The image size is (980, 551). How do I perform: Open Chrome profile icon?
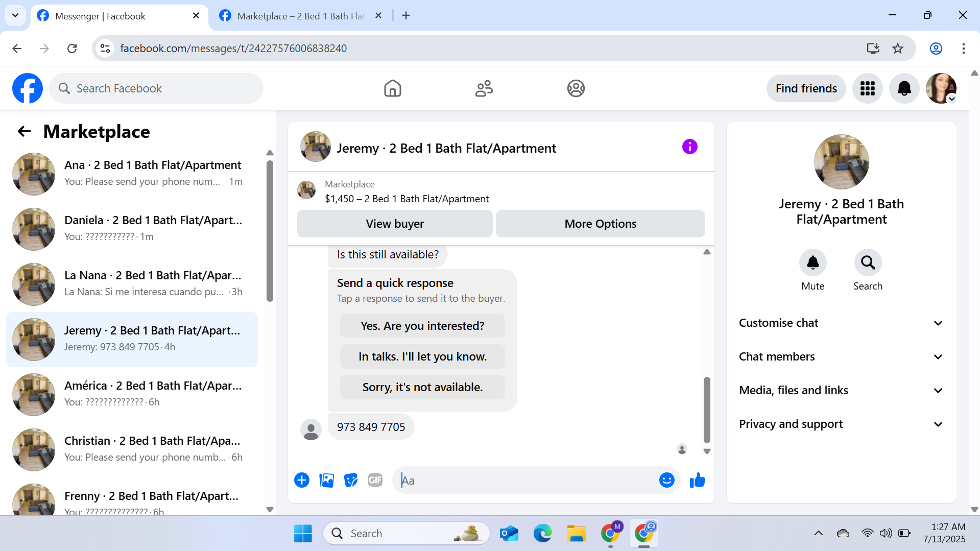coord(936,49)
